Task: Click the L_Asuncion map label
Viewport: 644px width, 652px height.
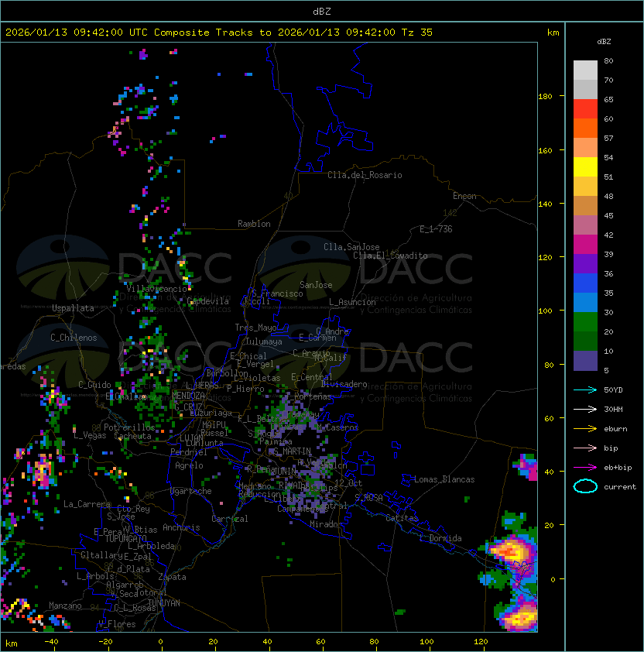Action: click(352, 302)
